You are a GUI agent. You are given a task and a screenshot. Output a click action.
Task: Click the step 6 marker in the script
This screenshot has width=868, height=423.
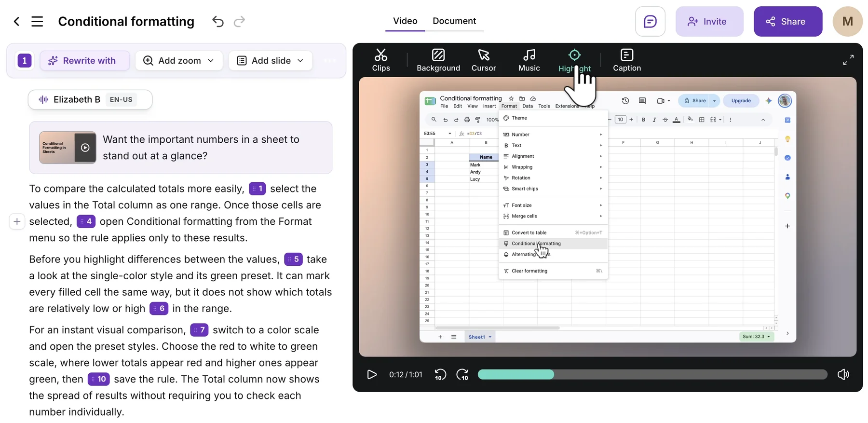tap(159, 308)
